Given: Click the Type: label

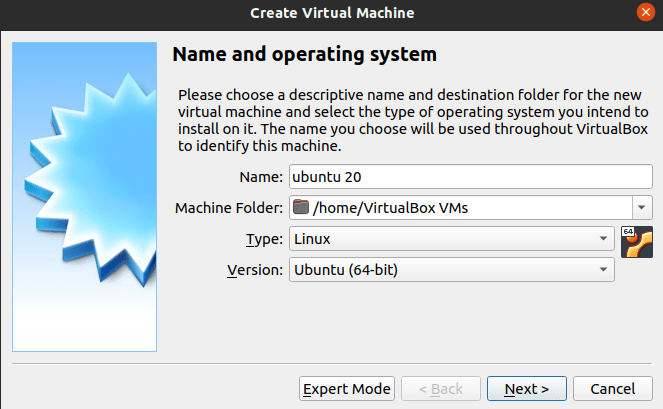Looking at the screenshot, I should click(264, 239).
